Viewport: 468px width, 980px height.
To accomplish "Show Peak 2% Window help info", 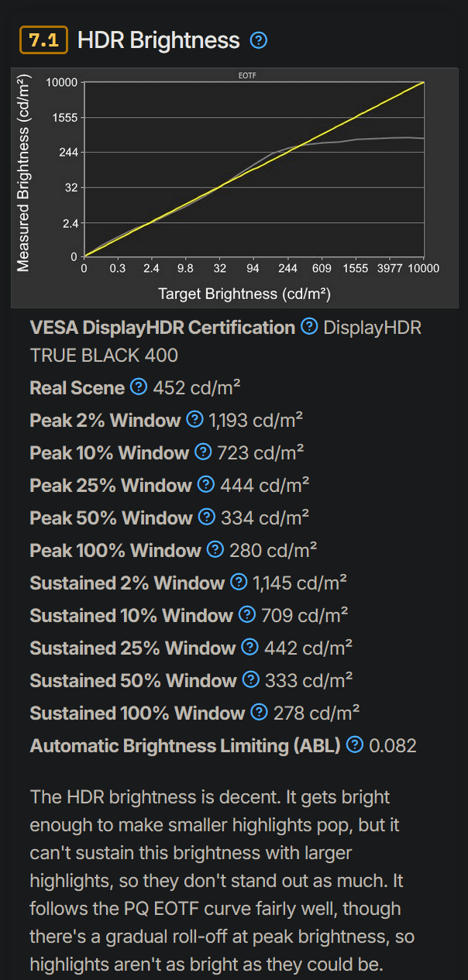I will click(x=194, y=420).
